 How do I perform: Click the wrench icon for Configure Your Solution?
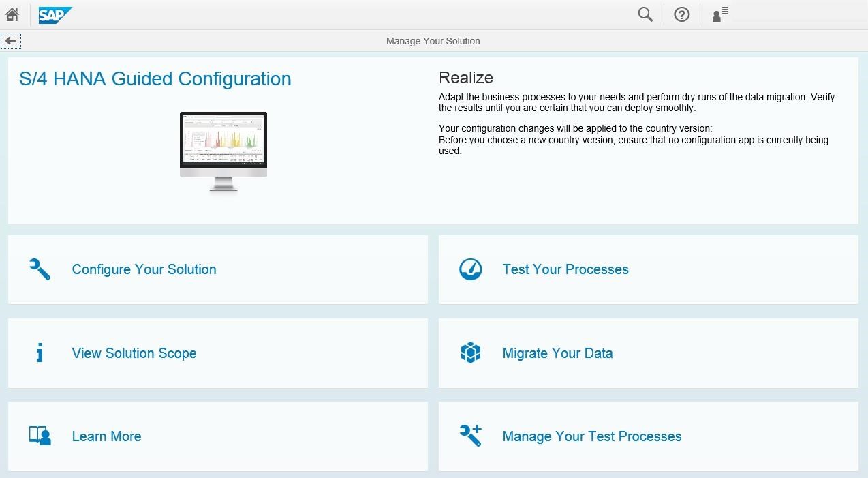tap(40, 269)
